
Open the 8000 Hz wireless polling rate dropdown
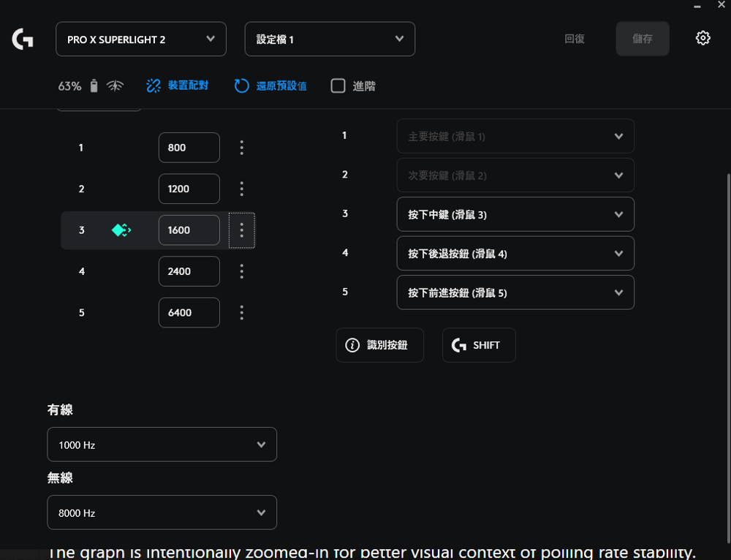[x=162, y=512]
